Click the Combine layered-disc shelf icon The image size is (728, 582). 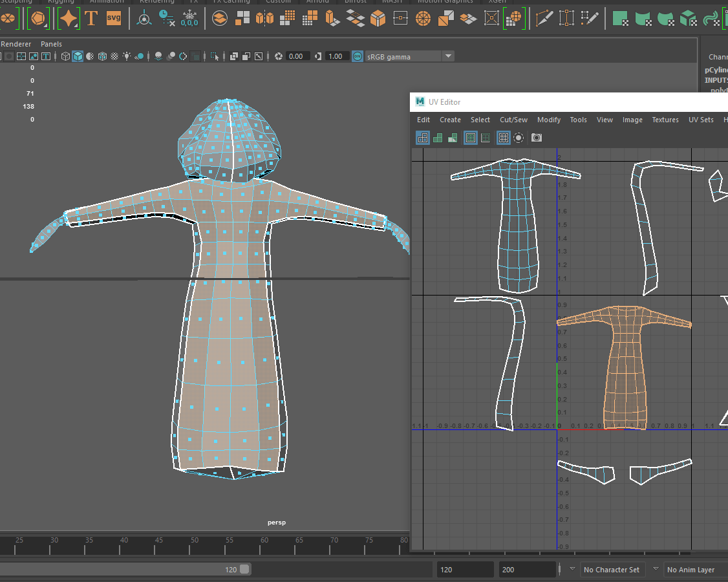(220, 19)
